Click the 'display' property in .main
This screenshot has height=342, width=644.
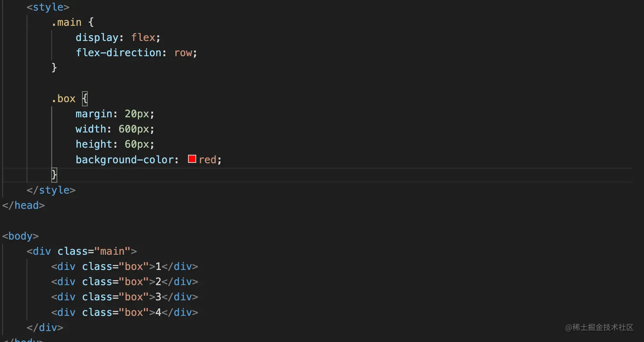coord(97,37)
